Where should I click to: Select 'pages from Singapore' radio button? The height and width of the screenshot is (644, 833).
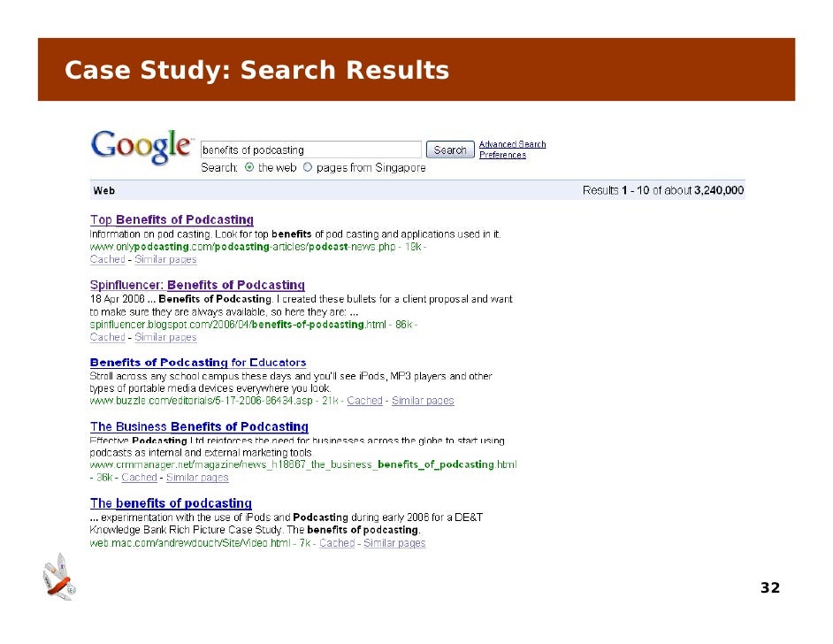[308, 167]
